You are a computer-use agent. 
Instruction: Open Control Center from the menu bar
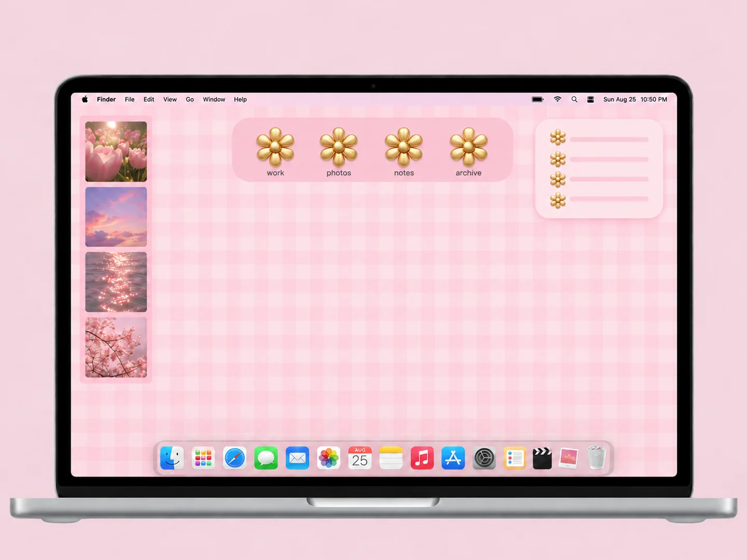point(590,100)
